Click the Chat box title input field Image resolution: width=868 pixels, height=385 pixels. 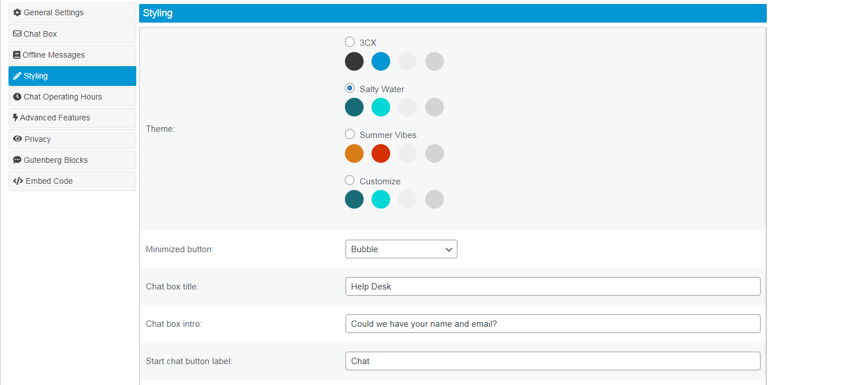coord(552,287)
